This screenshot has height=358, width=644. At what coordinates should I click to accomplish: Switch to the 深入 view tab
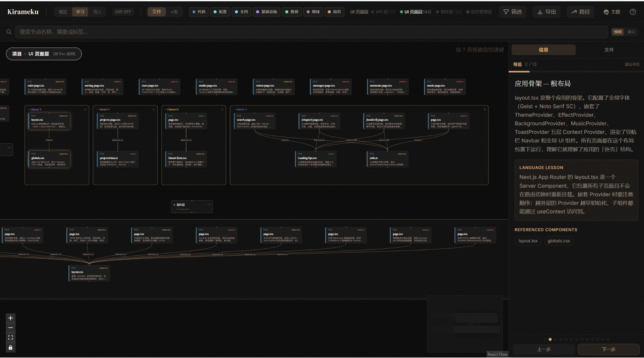click(x=97, y=12)
